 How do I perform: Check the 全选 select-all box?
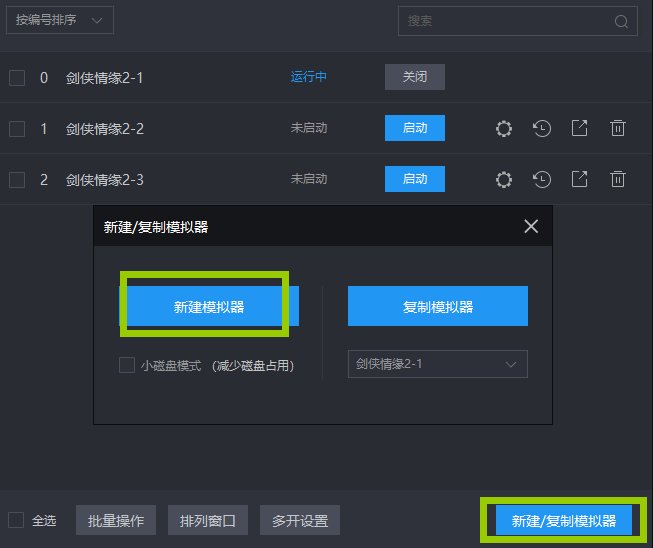pyautogui.click(x=16, y=520)
